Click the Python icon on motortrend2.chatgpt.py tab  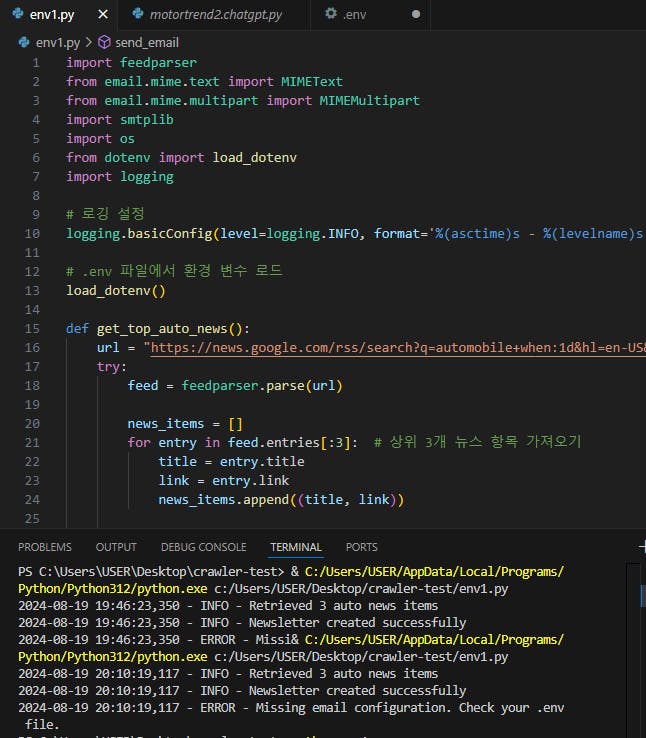tap(138, 14)
